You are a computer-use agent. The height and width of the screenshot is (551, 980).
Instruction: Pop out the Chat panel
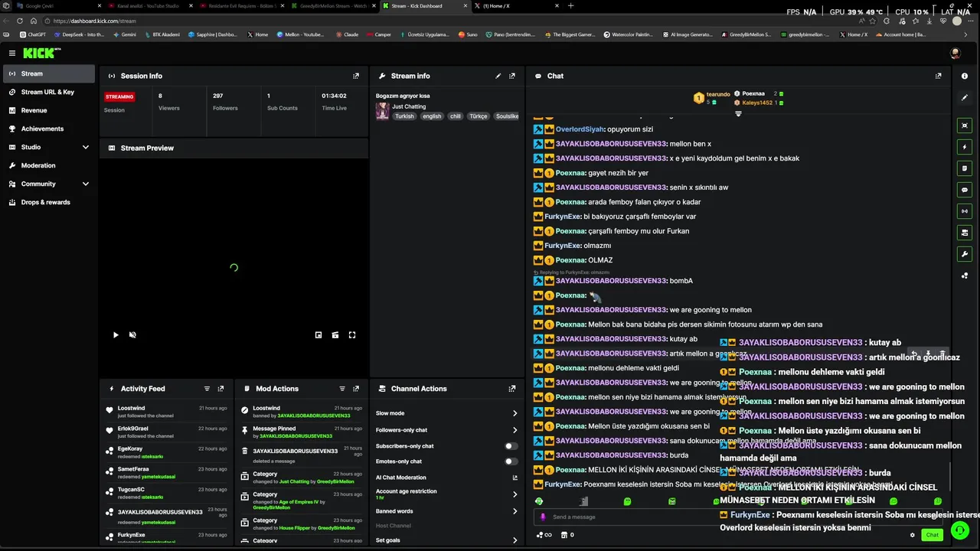click(x=939, y=76)
